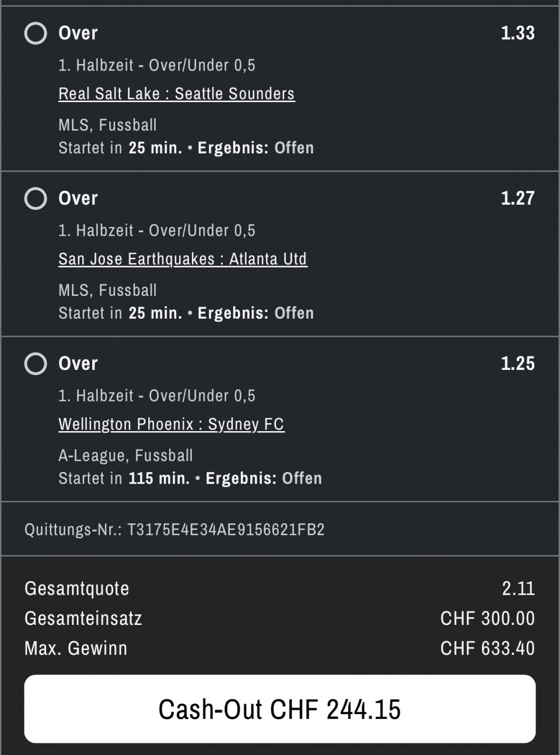Click the 1.27 odds value
This screenshot has width=560, height=755.
517,198
